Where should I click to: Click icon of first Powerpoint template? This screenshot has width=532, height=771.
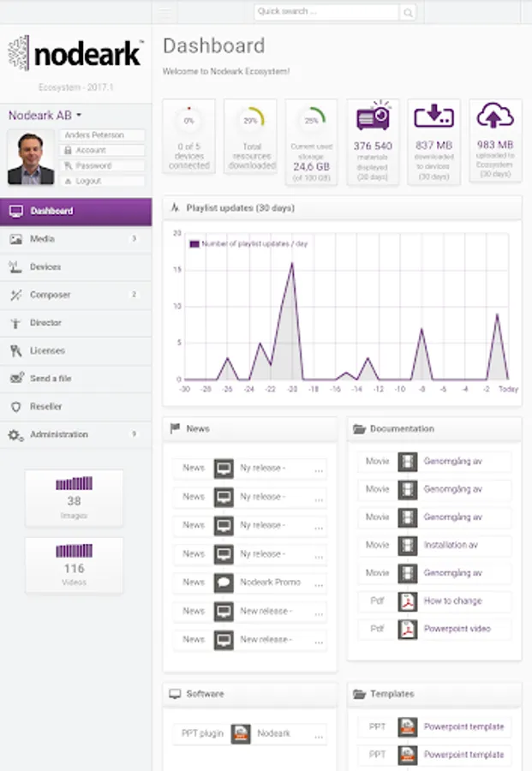click(x=408, y=726)
